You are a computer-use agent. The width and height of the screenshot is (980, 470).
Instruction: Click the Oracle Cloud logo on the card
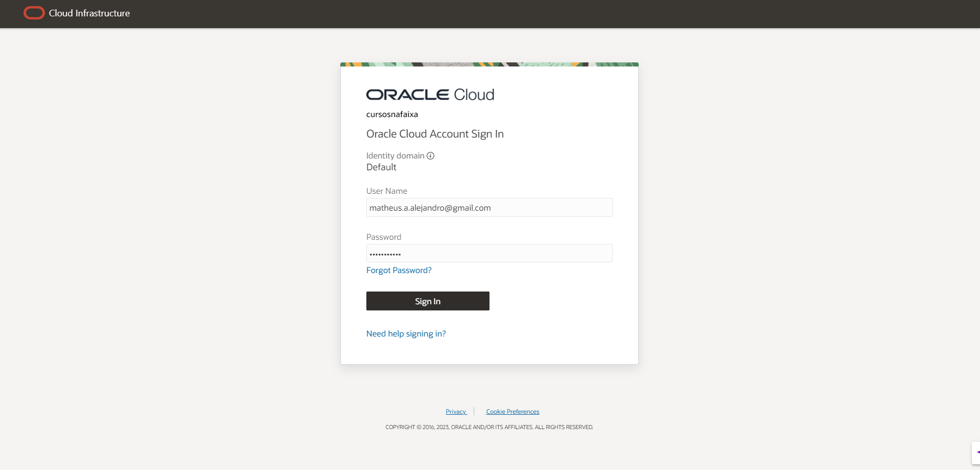click(430, 94)
